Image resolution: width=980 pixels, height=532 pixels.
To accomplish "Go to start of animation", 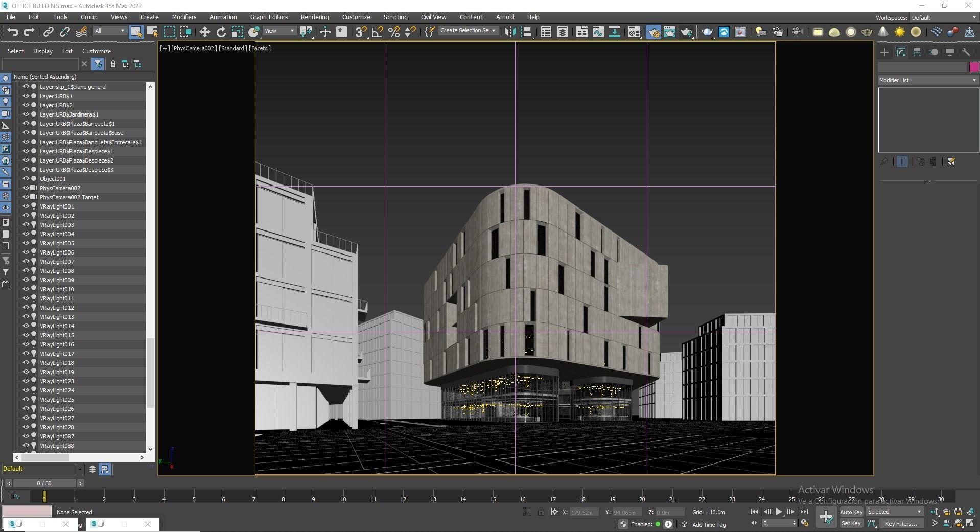I will [754, 512].
